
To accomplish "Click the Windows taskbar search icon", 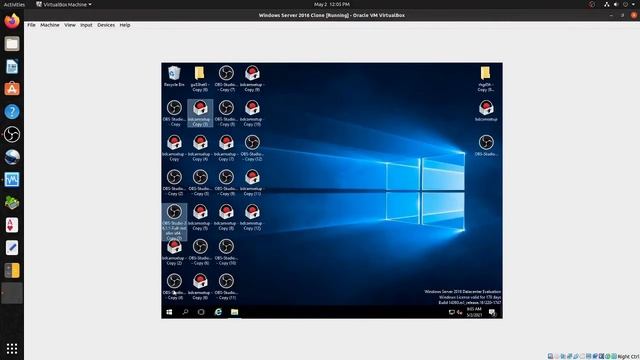I will click(185, 312).
